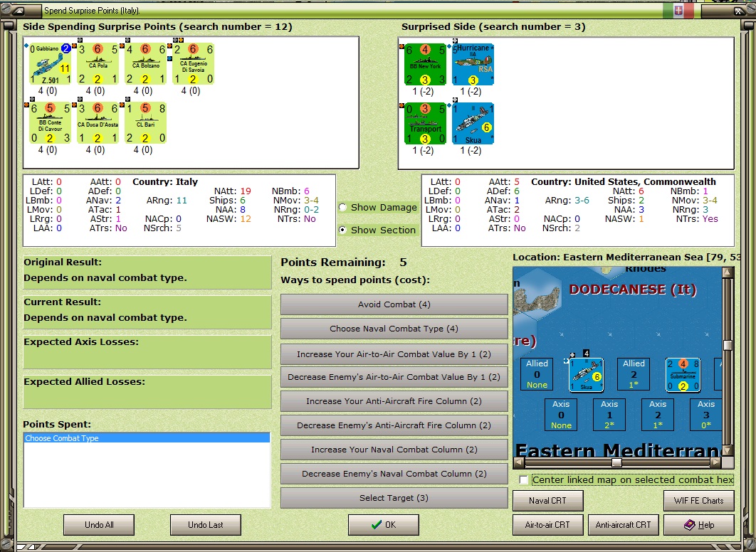Select the Skua aircraft counter in Surprised Side
Viewport: 756px width, 552px height.
point(473,123)
